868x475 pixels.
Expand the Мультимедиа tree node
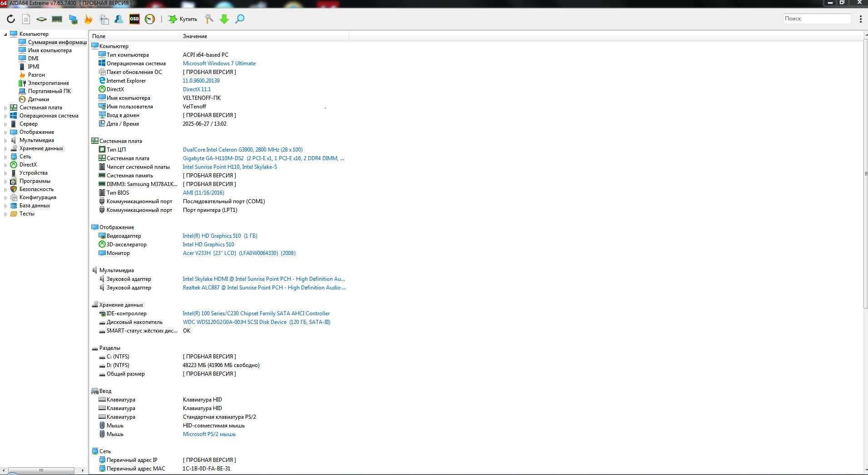click(x=5, y=141)
